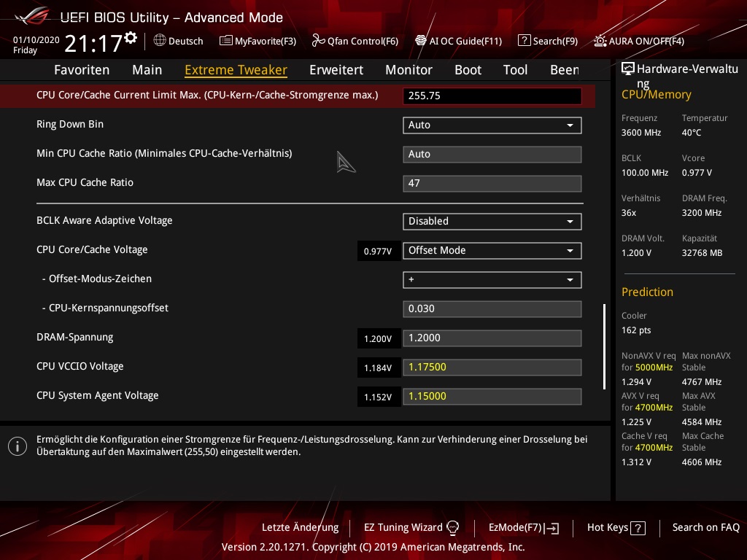Viewport: 747px width, 560px height.
Task: Select Min CPU Cache Ratio label
Action: (164, 153)
